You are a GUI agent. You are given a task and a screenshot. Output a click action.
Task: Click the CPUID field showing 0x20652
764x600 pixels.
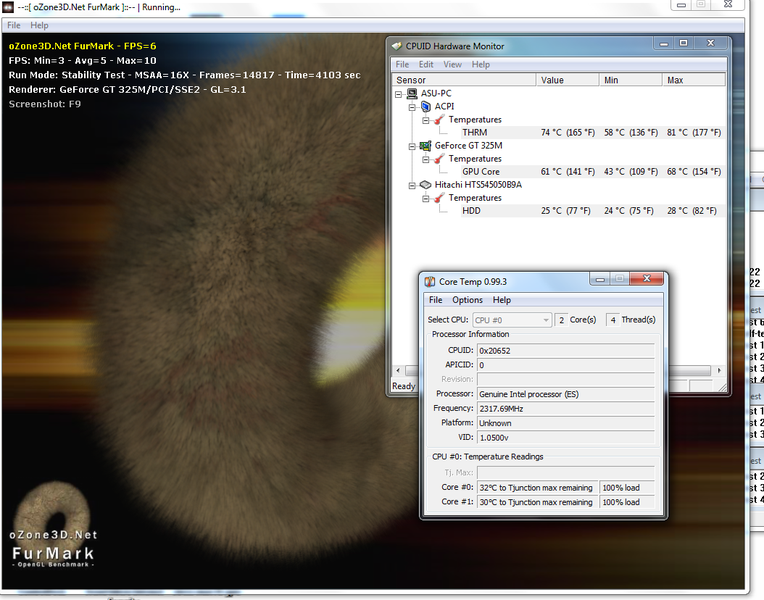point(566,350)
